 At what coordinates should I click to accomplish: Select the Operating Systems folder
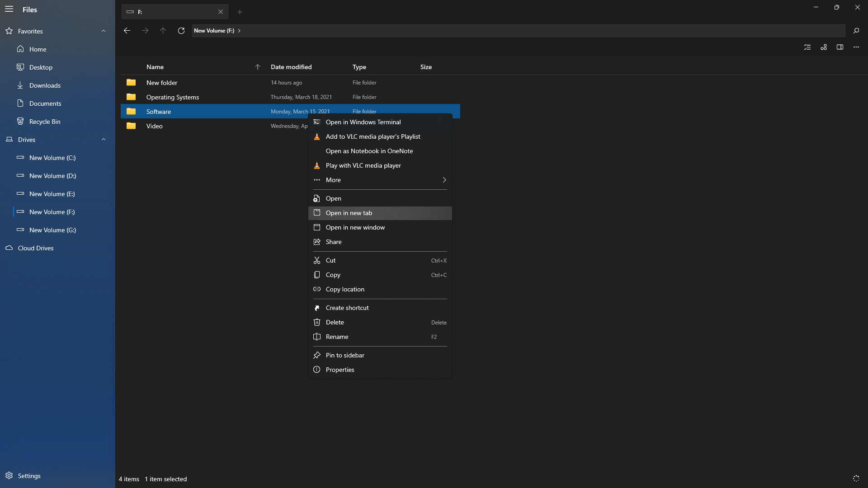172,97
